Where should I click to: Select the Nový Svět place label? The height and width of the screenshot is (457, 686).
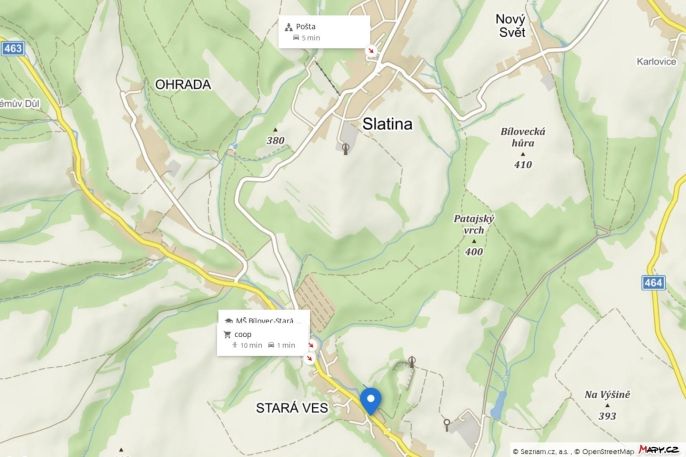(511, 25)
